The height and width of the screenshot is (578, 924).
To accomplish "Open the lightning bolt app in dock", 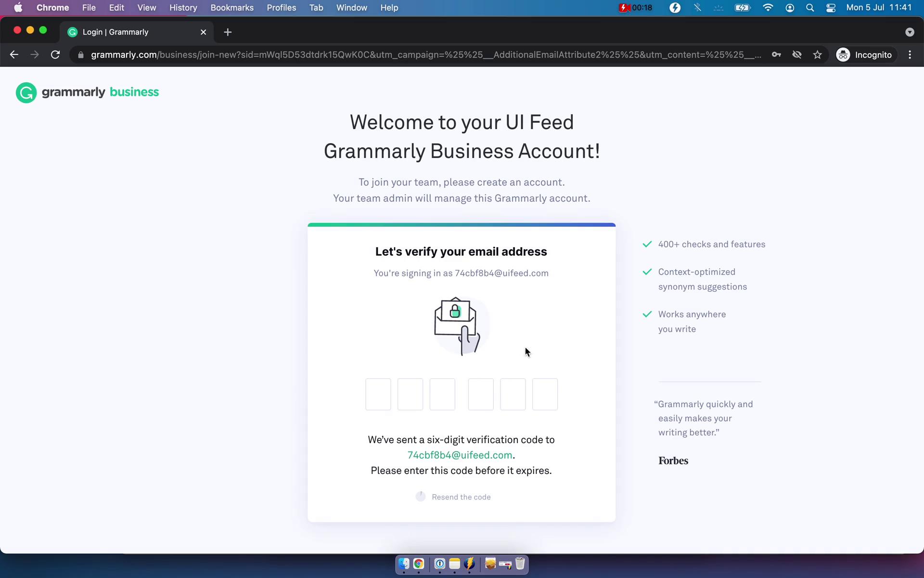I will [x=470, y=564].
